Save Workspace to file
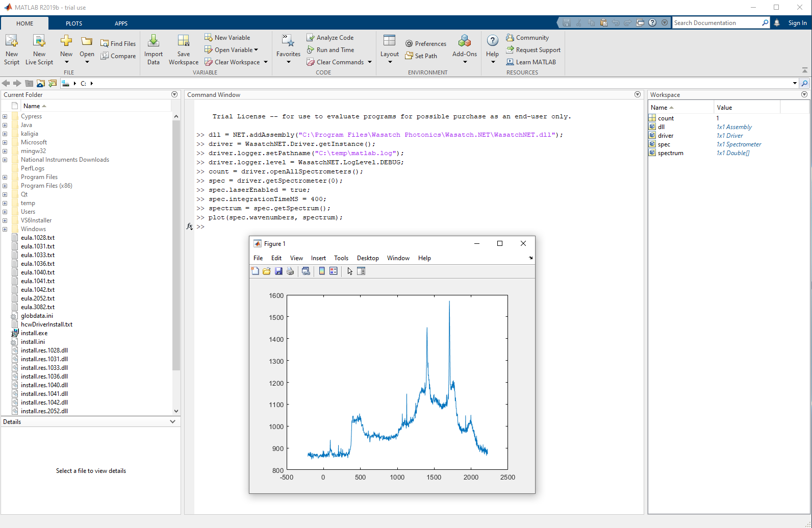This screenshot has height=528, width=812. [184, 49]
